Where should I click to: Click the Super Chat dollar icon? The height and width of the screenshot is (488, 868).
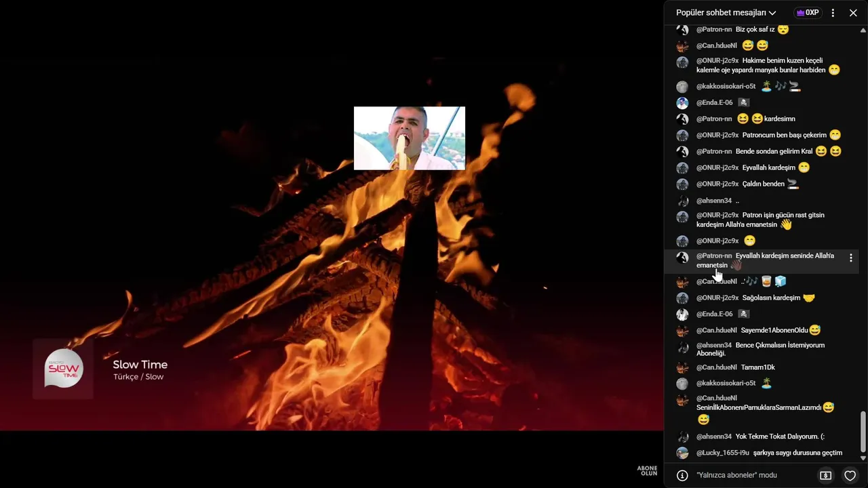pos(825,475)
